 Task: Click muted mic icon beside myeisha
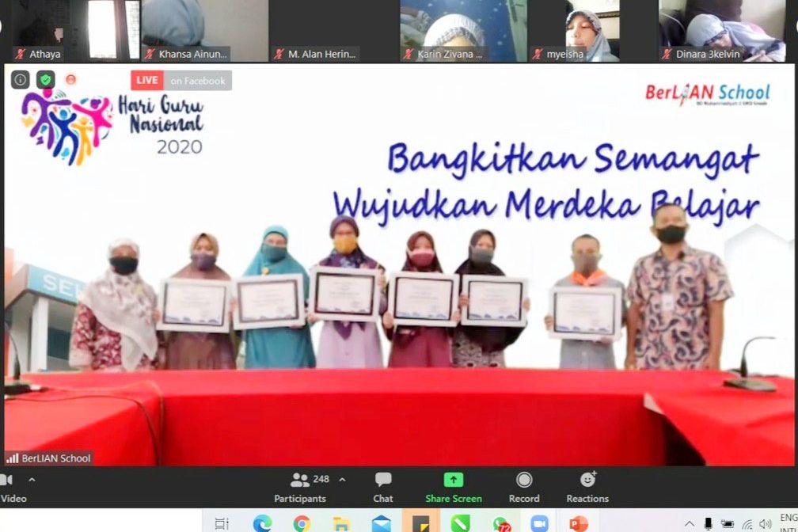tap(538, 54)
